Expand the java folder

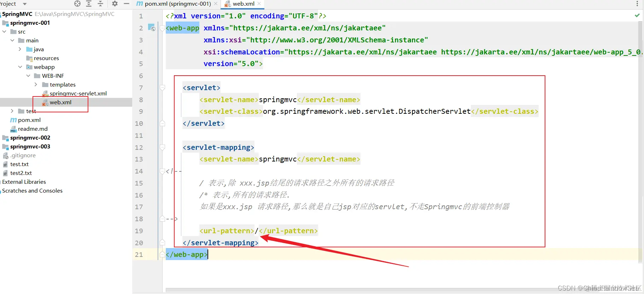click(20, 49)
